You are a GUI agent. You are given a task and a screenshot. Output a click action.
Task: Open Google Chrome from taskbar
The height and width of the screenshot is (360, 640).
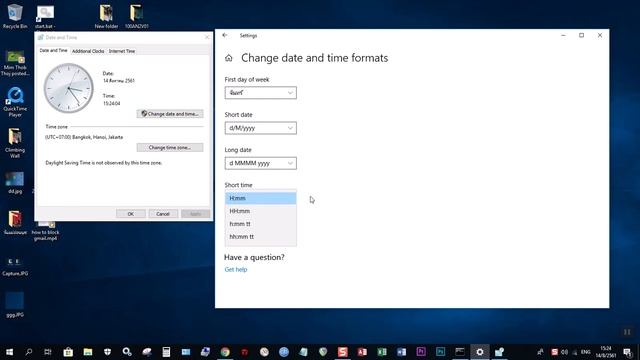pyautogui.click(x=225, y=352)
